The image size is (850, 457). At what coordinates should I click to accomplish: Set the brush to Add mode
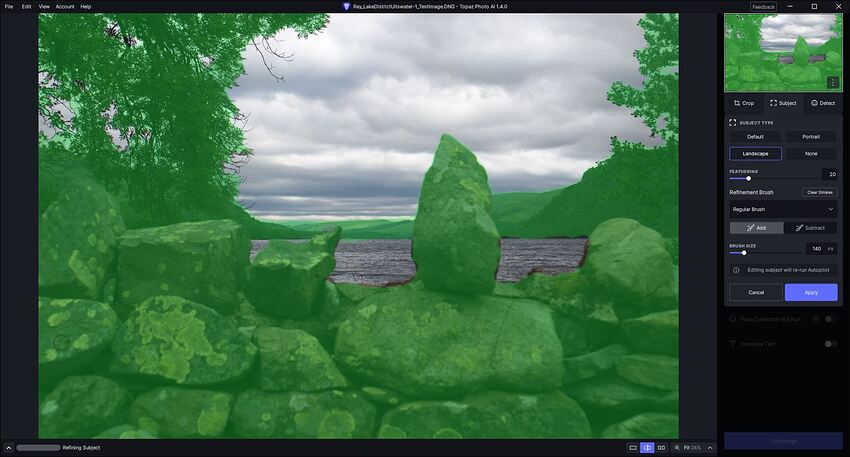(756, 228)
